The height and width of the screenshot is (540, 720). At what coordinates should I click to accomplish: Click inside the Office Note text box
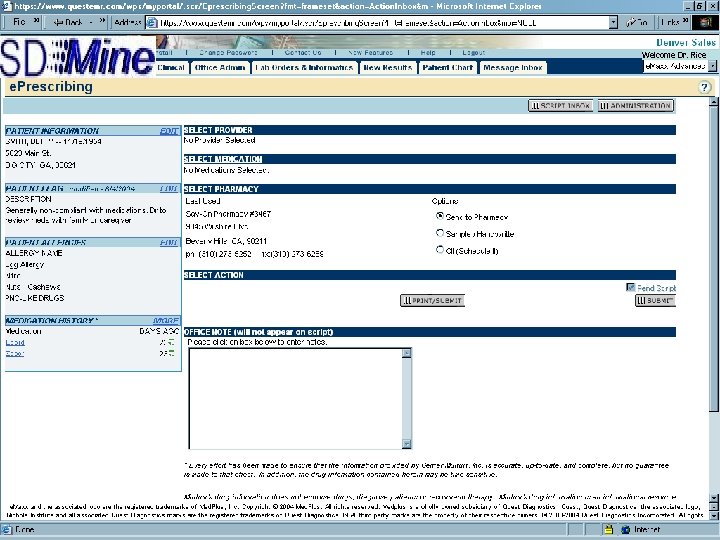(296, 399)
